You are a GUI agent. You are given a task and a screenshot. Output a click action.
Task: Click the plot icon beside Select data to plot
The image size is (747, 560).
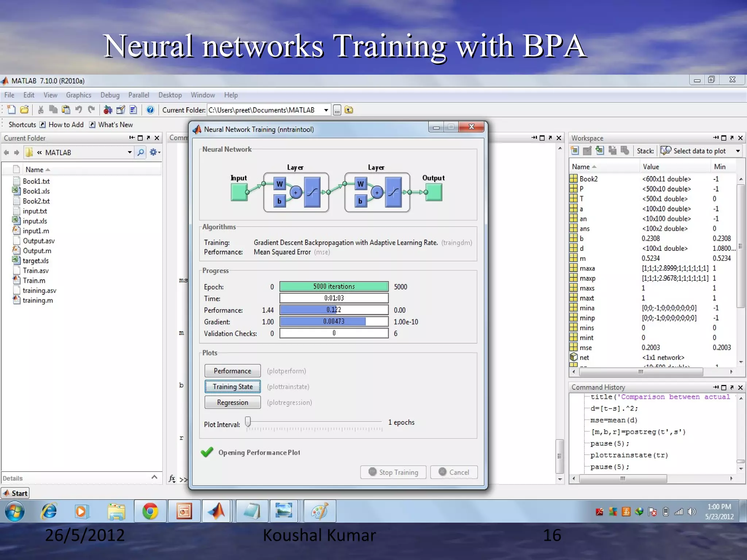click(666, 151)
